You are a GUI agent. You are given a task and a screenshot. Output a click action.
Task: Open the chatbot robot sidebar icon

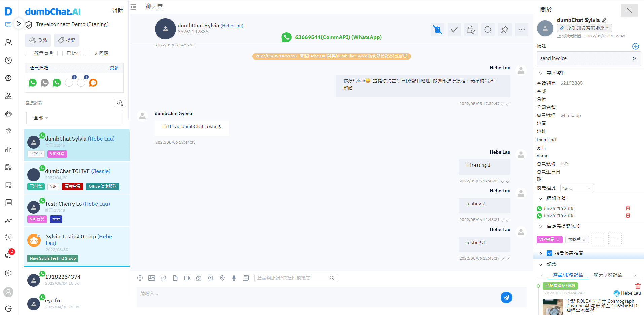point(8,114)
